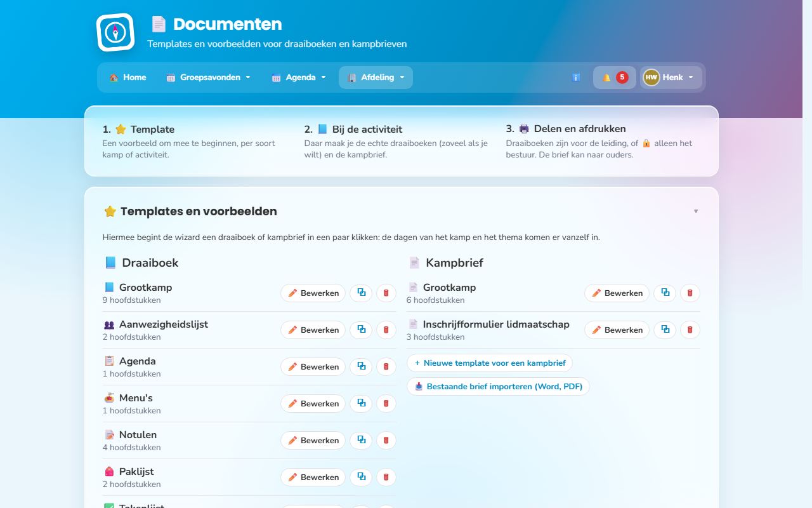Duplicate the Agenda template

coord(361,366)
